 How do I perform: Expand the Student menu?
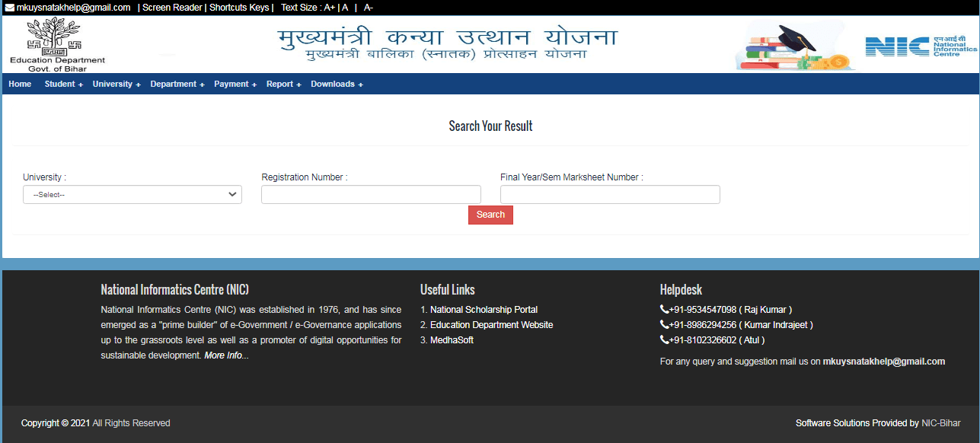pyautogui.click(x=63, y=84)
